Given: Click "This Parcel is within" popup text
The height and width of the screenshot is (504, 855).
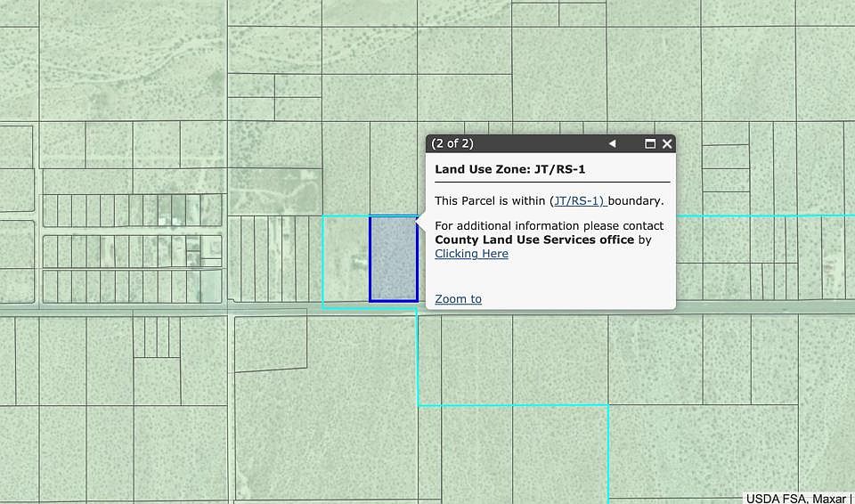Looking at the screenshot, I should tap(491, 201).
